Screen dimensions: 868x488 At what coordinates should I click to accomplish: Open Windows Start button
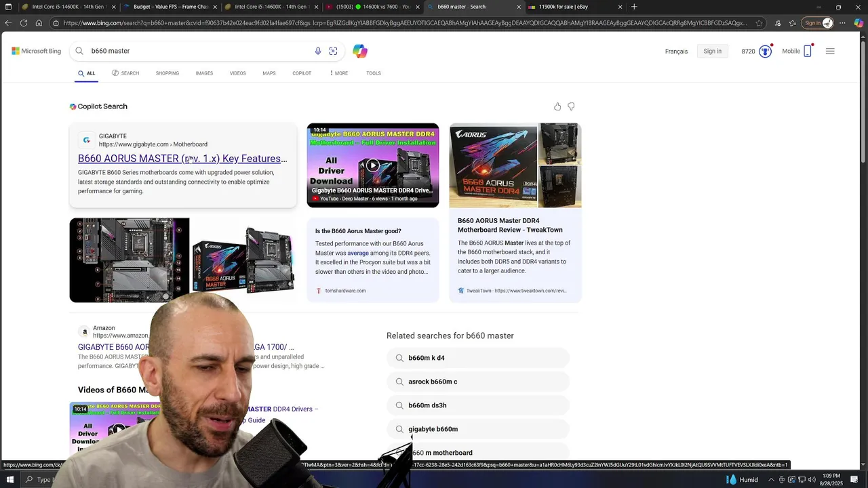point(10,480)
